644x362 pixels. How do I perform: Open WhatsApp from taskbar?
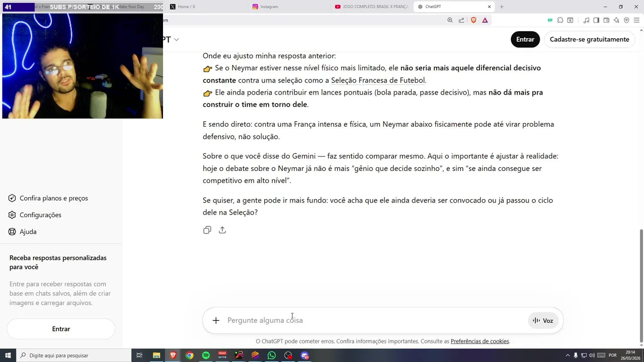pos(272,355)
